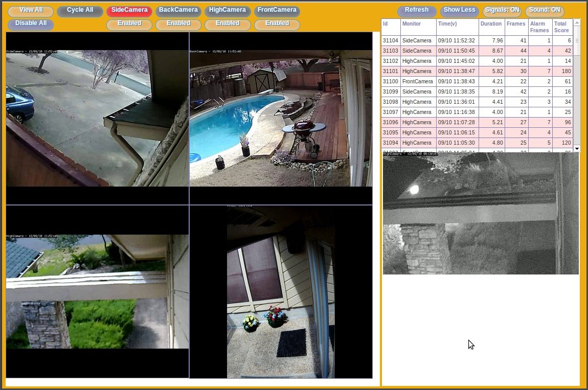
Task: Click SideCamera in event 31099 row
Action: 417,91
